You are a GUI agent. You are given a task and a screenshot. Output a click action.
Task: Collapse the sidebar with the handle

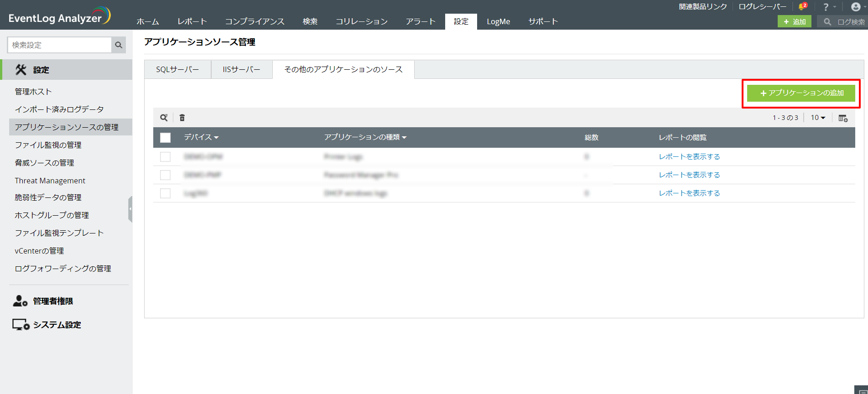click(x=130, y=209)
